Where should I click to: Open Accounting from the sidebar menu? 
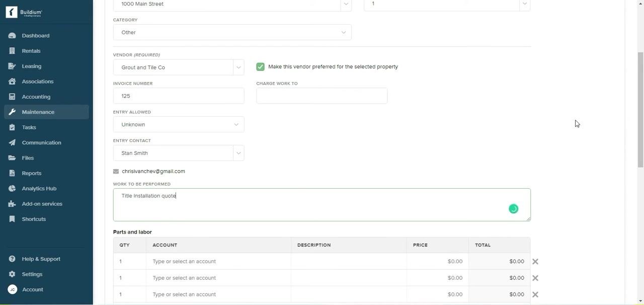click(x=36, y=97)
